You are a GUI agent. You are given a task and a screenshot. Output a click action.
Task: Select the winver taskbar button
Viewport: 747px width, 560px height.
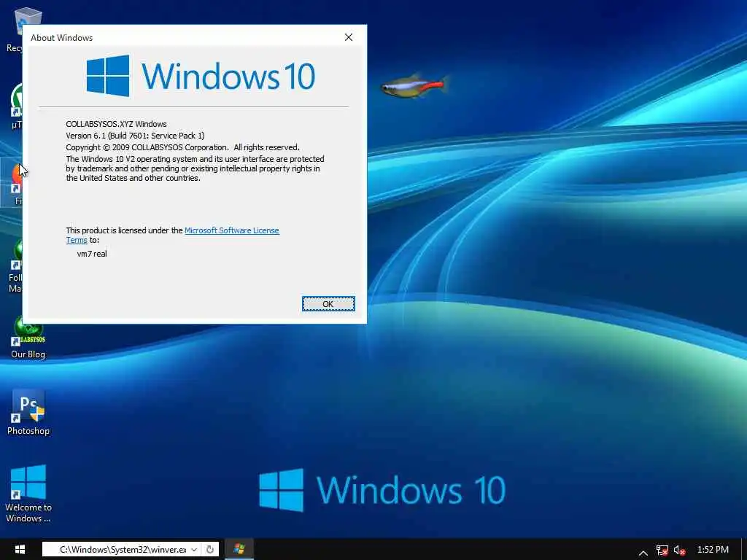239,549
